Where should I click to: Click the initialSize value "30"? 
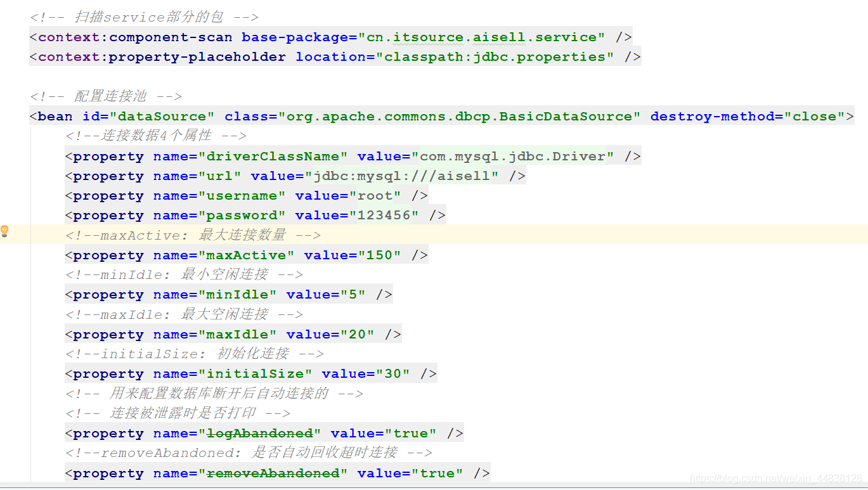click(x=393, y=374)
